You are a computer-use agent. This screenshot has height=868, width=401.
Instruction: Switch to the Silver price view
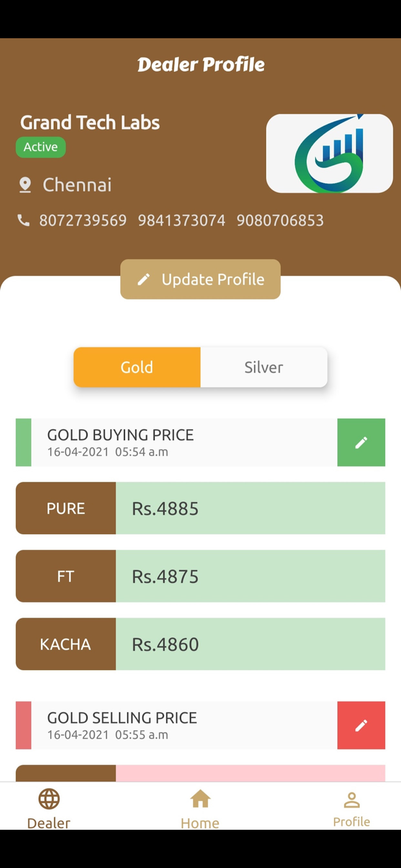(x=263, y=367)
